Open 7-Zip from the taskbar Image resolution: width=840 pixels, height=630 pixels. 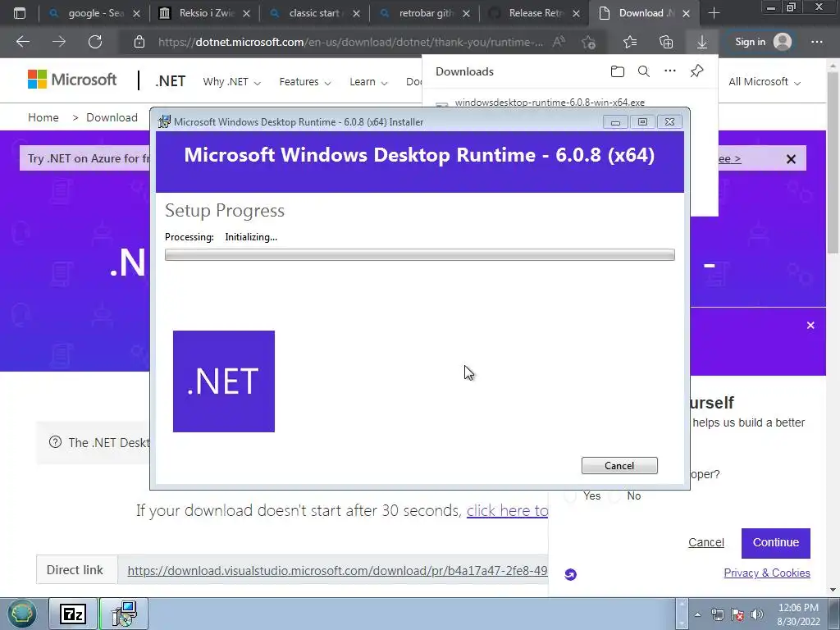point(73,614)
